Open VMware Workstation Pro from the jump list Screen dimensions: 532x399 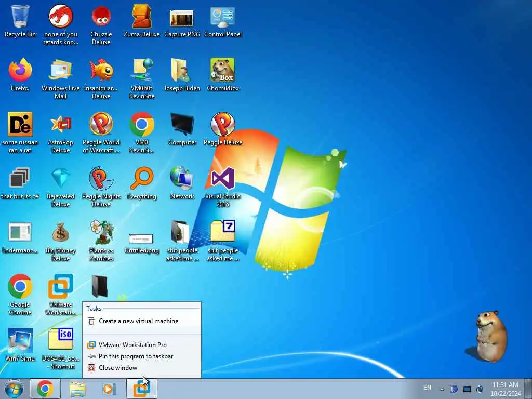coord(141,345)
